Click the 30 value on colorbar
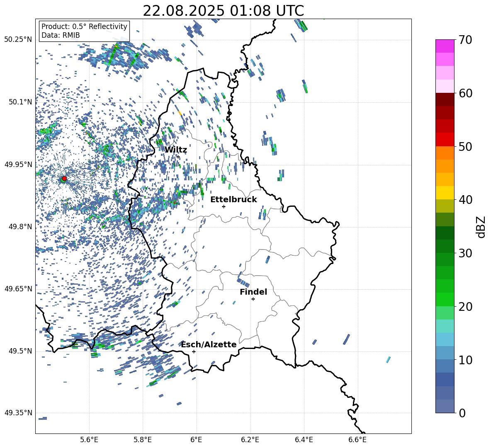 pos(465,253)
